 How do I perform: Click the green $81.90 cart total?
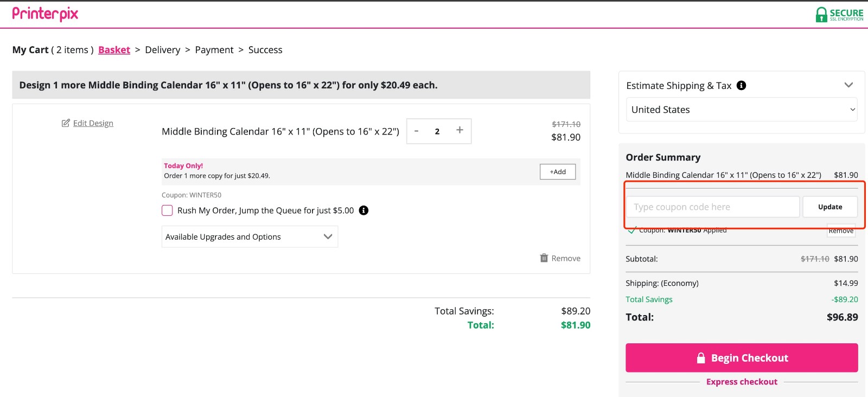(x=576, y=325)
